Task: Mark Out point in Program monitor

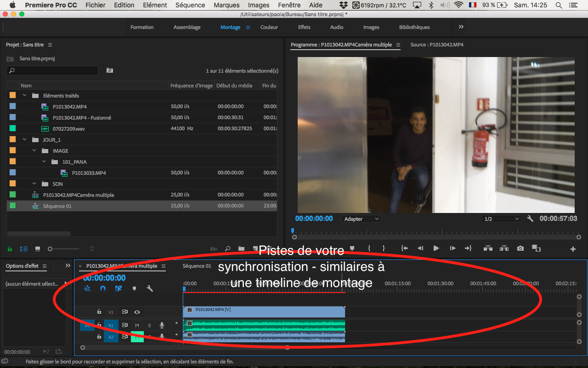Action: pos(384,248)
